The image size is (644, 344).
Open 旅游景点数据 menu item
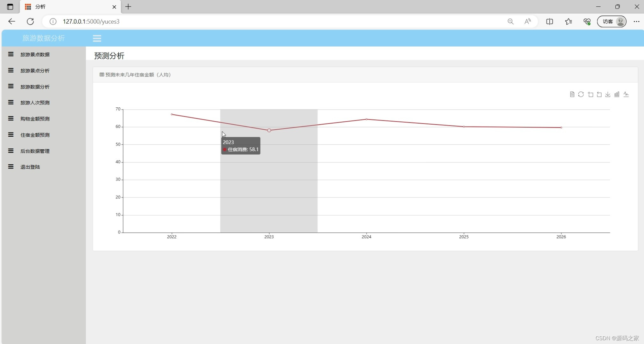(x=35, y=54)
